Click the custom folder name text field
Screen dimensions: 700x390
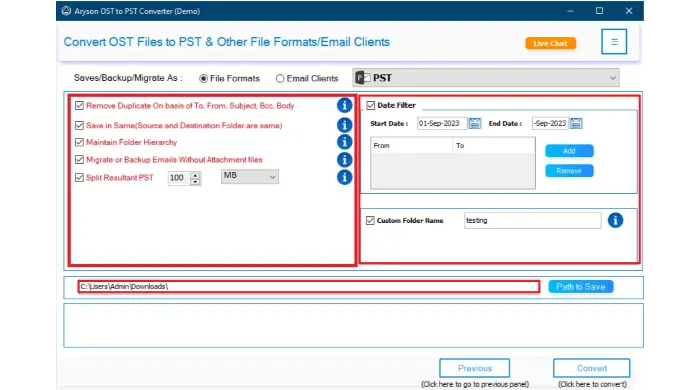pos(533,220)
